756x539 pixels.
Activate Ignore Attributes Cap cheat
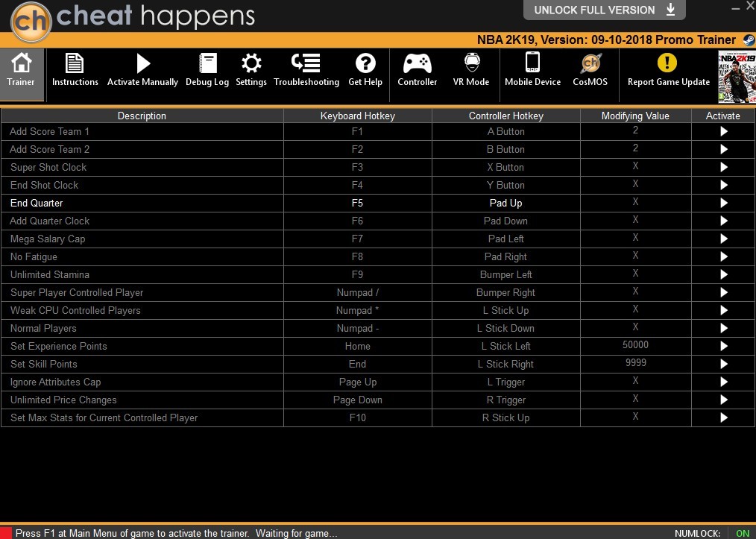[723, 382]
